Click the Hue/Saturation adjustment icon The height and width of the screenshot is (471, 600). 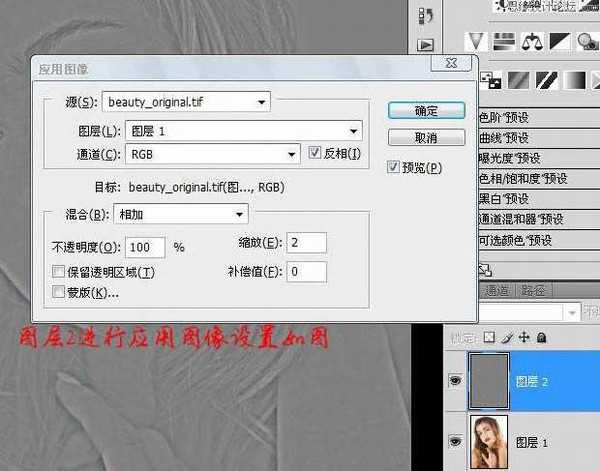[x=506, y=42]
